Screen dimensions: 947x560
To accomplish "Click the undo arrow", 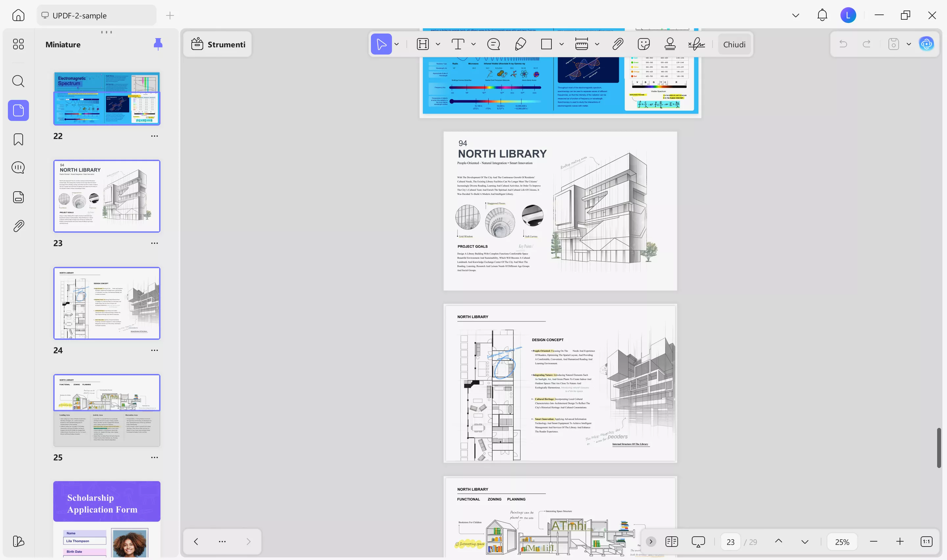I will [843, 44].
